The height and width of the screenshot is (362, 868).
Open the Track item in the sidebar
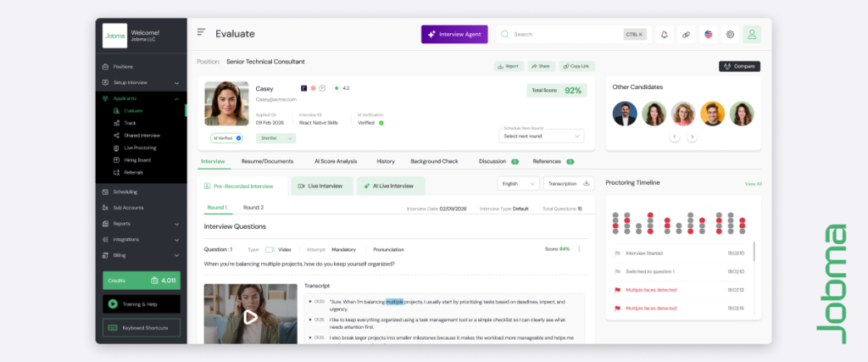pyautogui.click(x=130, y=123)
